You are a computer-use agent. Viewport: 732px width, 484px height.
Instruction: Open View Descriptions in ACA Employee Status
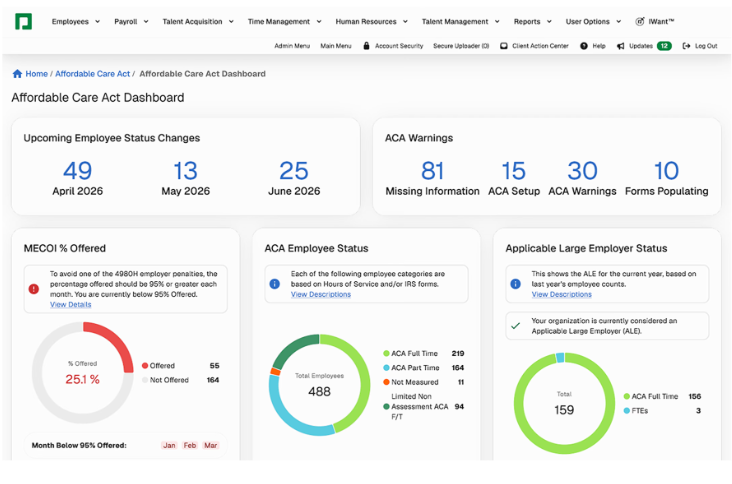tap(321, 294)
